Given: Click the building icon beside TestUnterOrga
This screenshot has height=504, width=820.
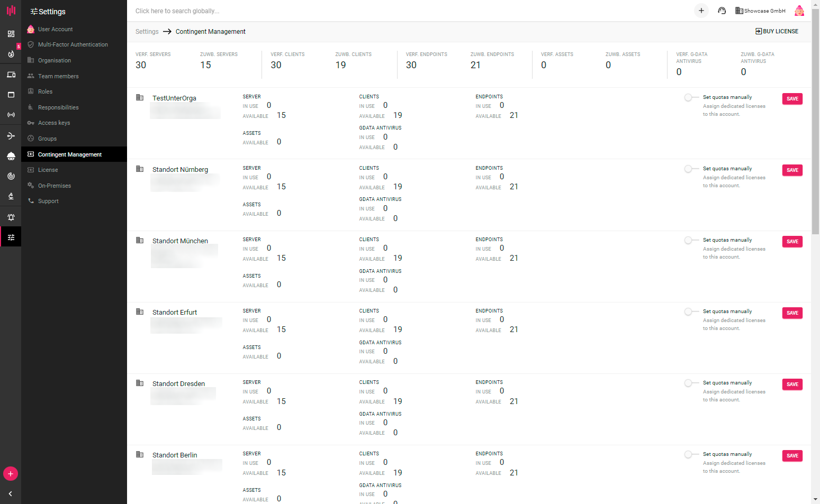Looking at the screenshot, I should 140,98.
